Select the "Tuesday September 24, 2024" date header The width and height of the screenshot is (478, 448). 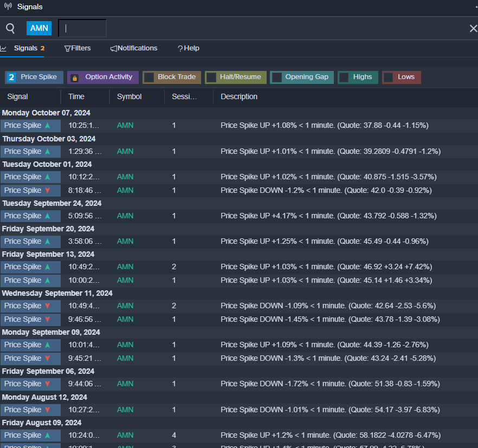click(x=52, y=204)
